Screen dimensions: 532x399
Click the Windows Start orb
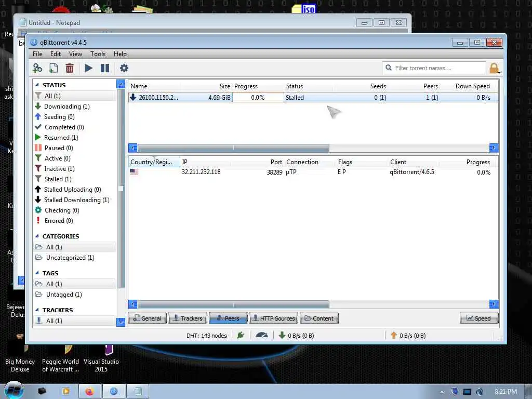[14, 390]
